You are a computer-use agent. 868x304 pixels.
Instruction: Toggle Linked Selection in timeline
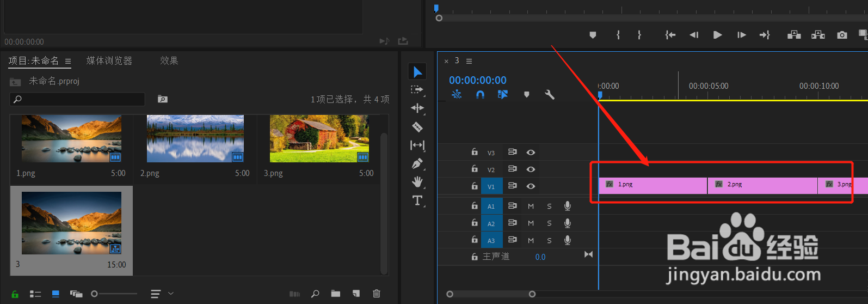click(503, 94)
